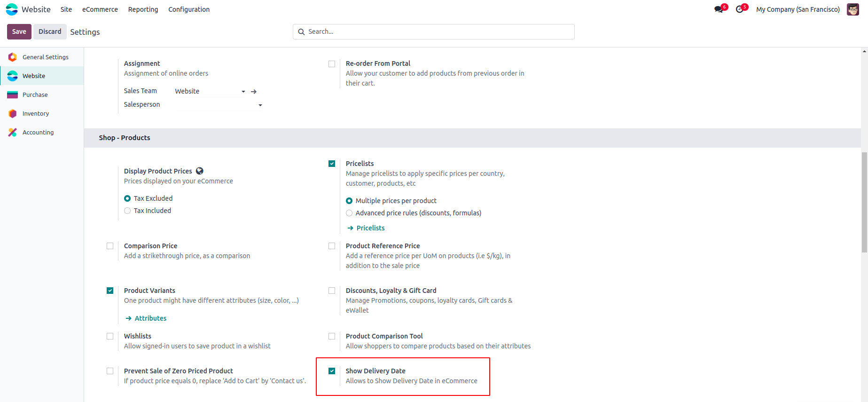The image size is (868, 402).
Task: Follow the Attributes link
Action: click(x=150, y=318)
